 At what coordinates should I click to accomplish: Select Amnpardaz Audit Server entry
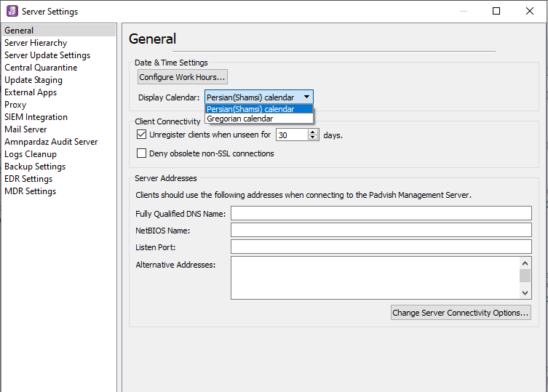coord(51,142)
